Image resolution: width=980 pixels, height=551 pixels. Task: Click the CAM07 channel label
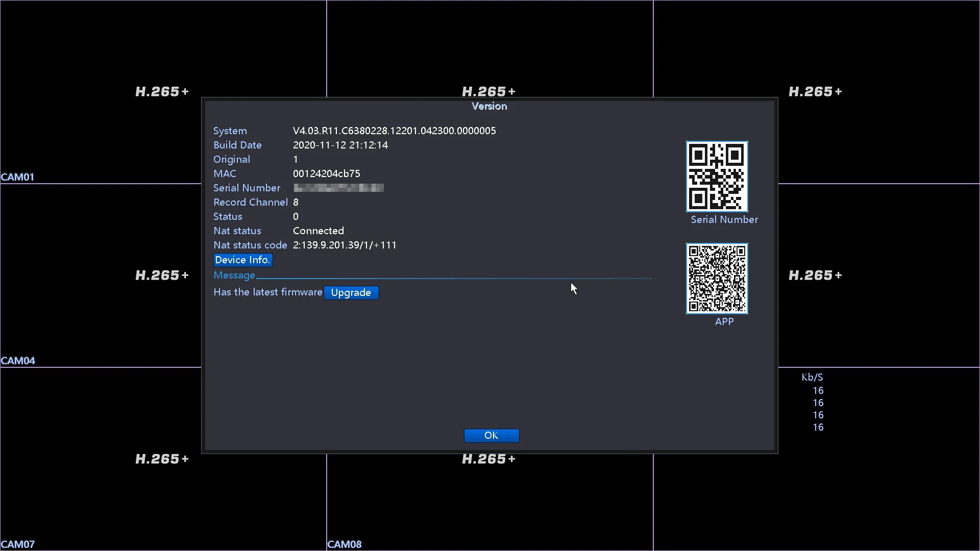18,544
